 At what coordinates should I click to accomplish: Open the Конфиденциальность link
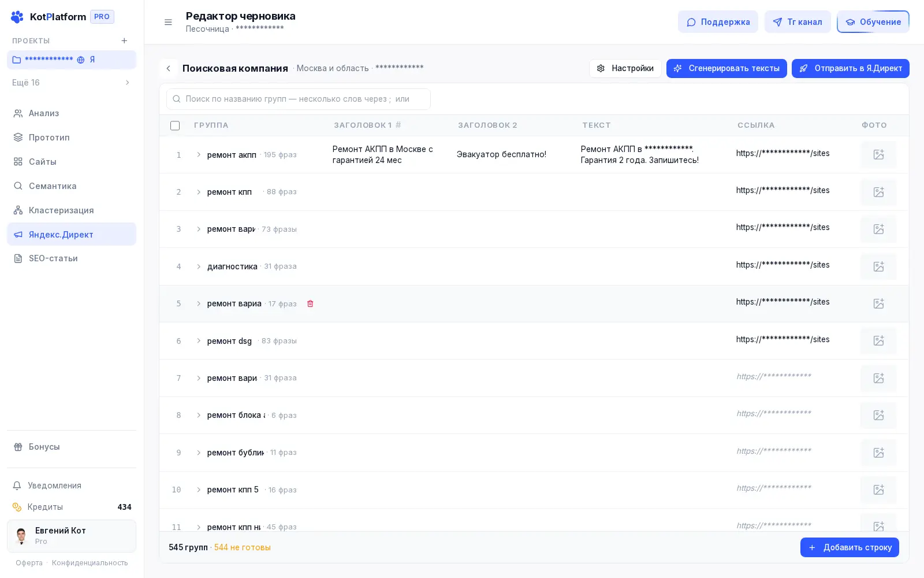90,563
